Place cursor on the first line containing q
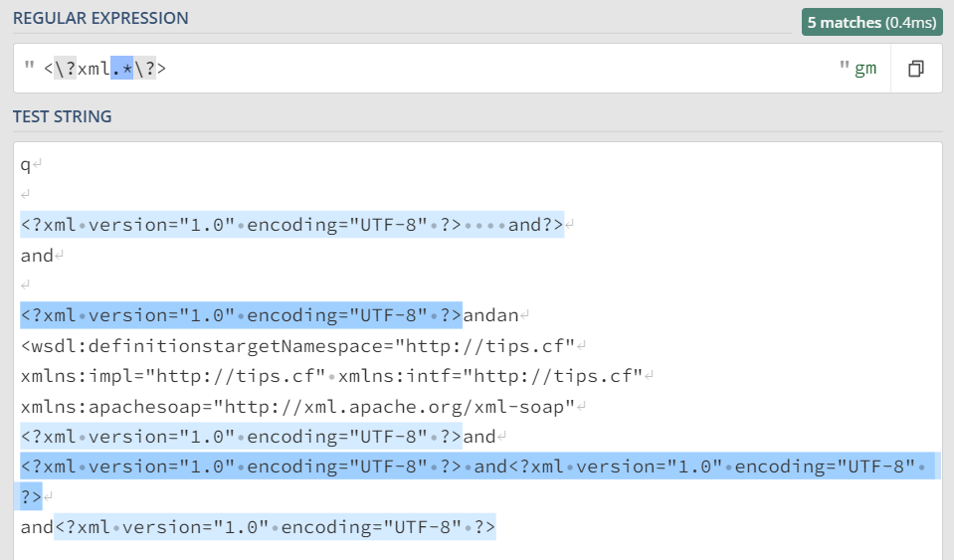 coord(26,164)
